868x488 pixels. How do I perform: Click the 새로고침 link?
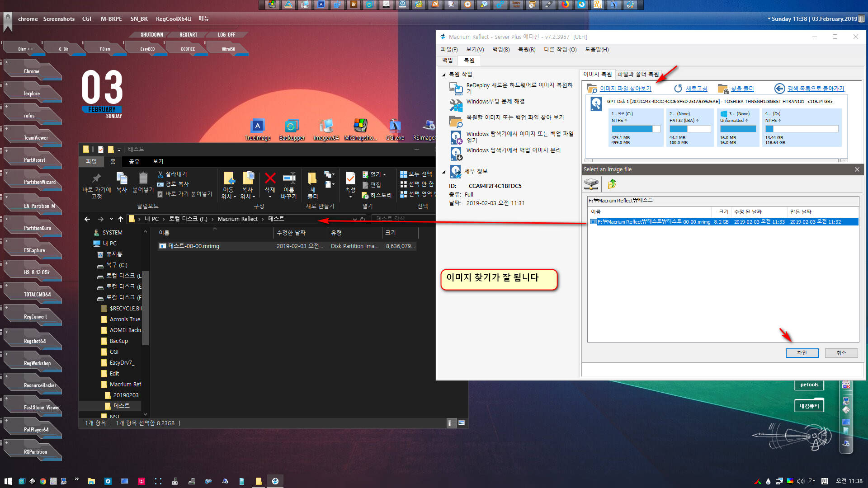click(x=696, y=89)
